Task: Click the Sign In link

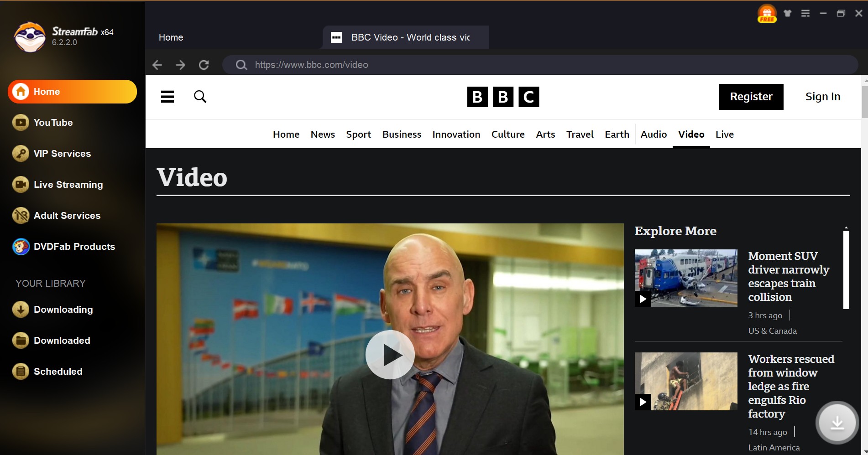Action: tap(823, 97)
